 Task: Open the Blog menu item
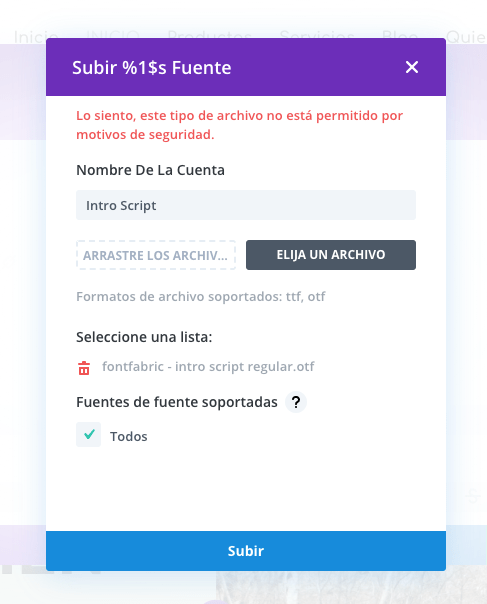pos(400,37)
